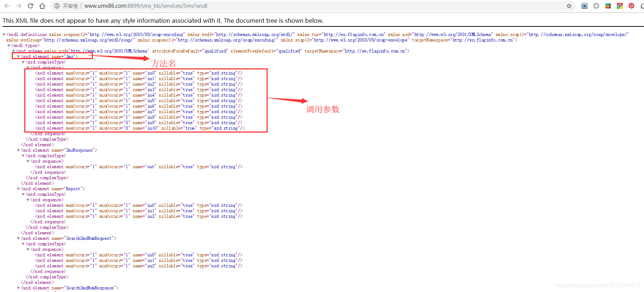Screen dimensions: 644x292
Task: Click the wsdl:types tag text
Action: 25,46
